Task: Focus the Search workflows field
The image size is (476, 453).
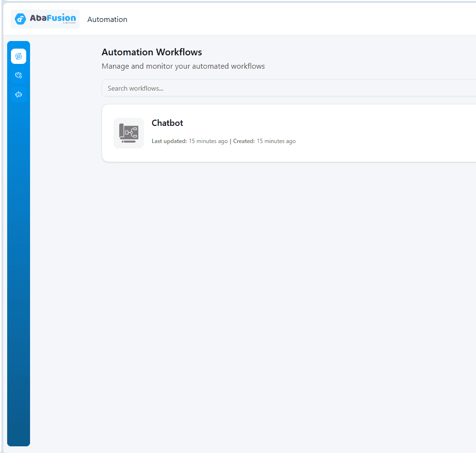Action: tap(289, 88)
